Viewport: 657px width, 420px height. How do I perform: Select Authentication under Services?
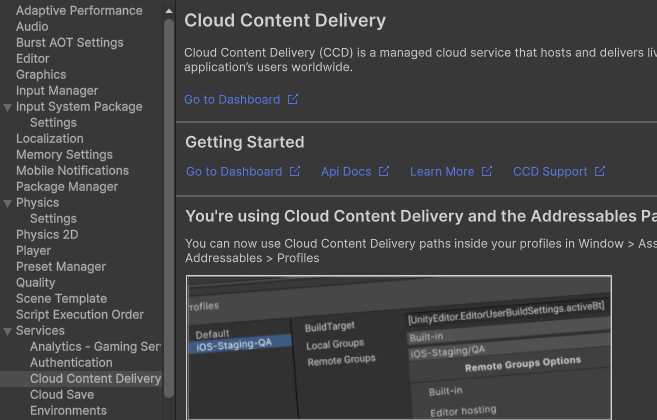[71, 363]
